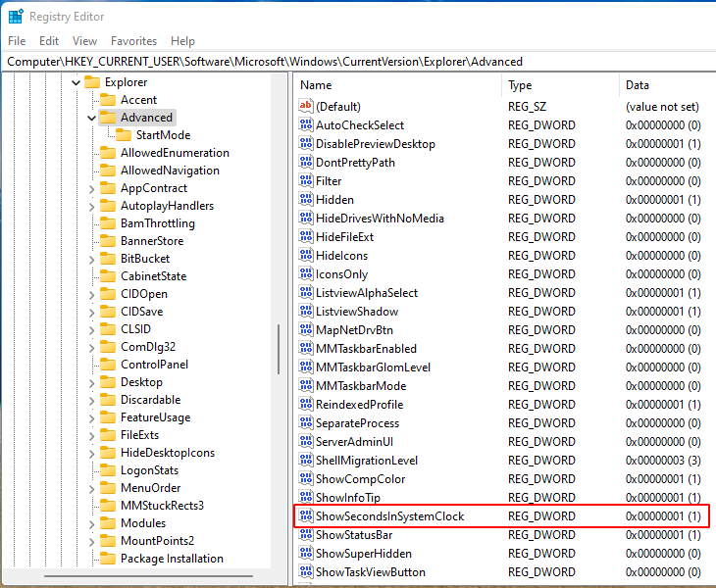This screenshot has width=716, height=588.
Task: Click the BamThrottling folder icon
Action: point(108,223)
